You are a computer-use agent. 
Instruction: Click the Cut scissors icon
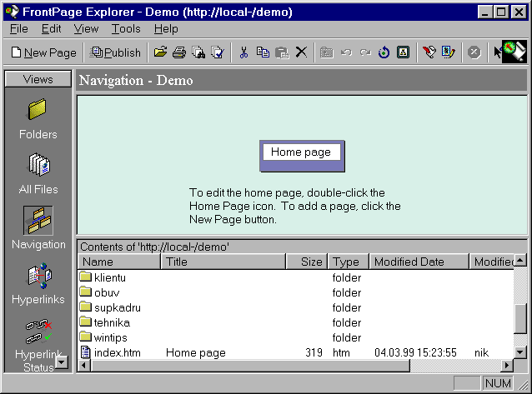(243, 52)
